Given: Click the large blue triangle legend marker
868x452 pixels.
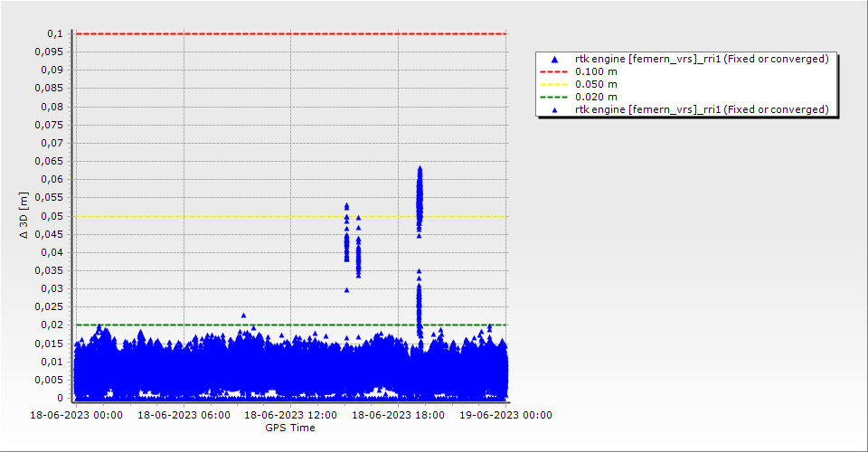Looking at the screenshot, I should pyautogui.click(x=555, y=60).
